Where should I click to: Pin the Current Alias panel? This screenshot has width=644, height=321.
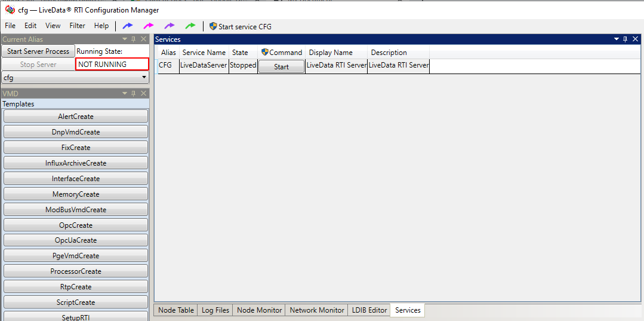(x=133, y=39)
